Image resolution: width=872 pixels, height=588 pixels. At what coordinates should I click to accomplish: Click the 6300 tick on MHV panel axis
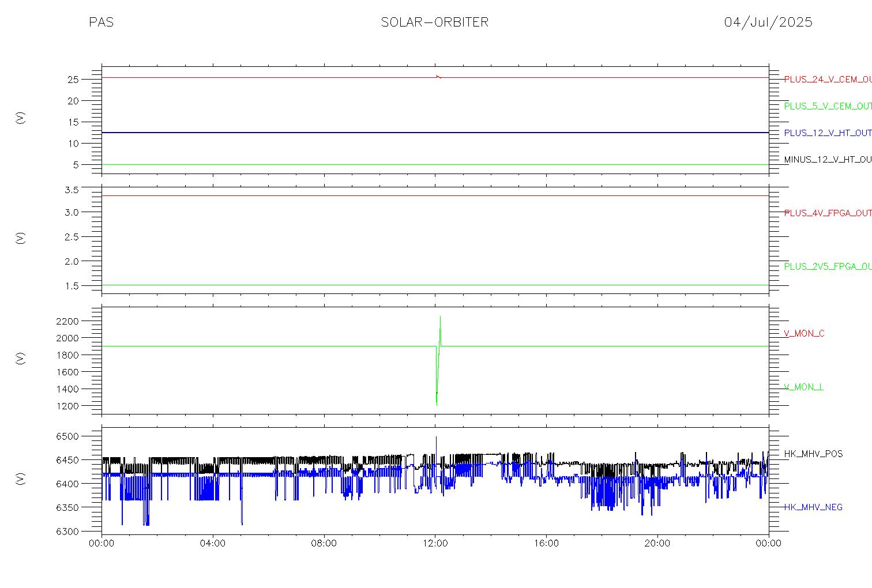click(67, 532)
